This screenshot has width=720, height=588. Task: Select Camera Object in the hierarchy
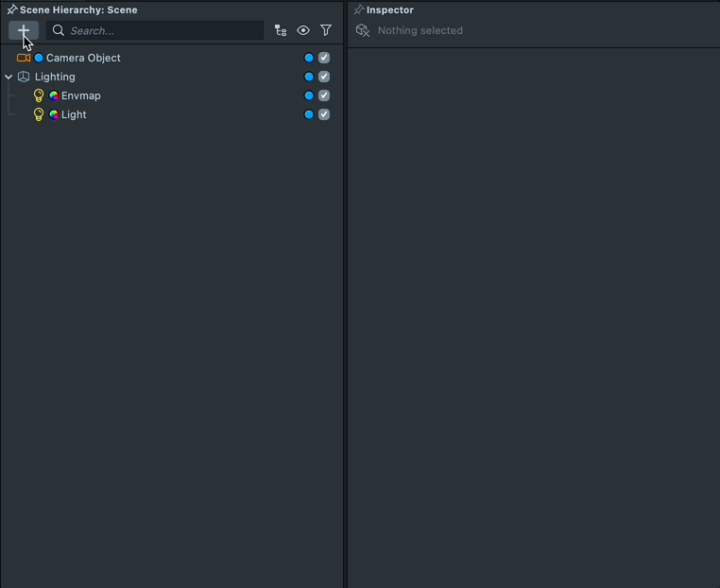point(83,58)
